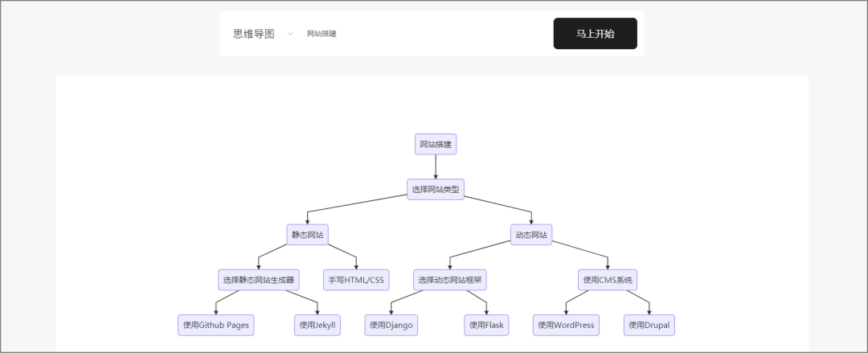Select the 使用Drupal leaf node
The image size is (868, 353).
tap(649, 325)
